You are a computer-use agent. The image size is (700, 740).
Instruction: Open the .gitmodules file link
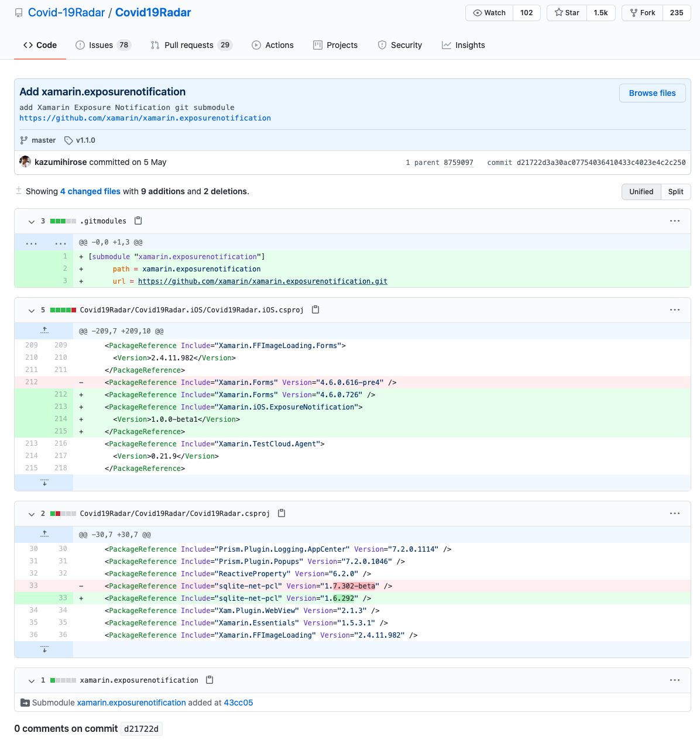(103, 221)
